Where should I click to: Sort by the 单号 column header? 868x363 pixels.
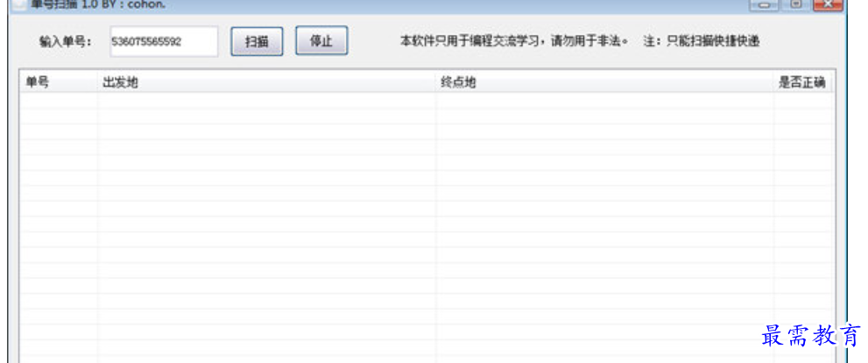59,82
